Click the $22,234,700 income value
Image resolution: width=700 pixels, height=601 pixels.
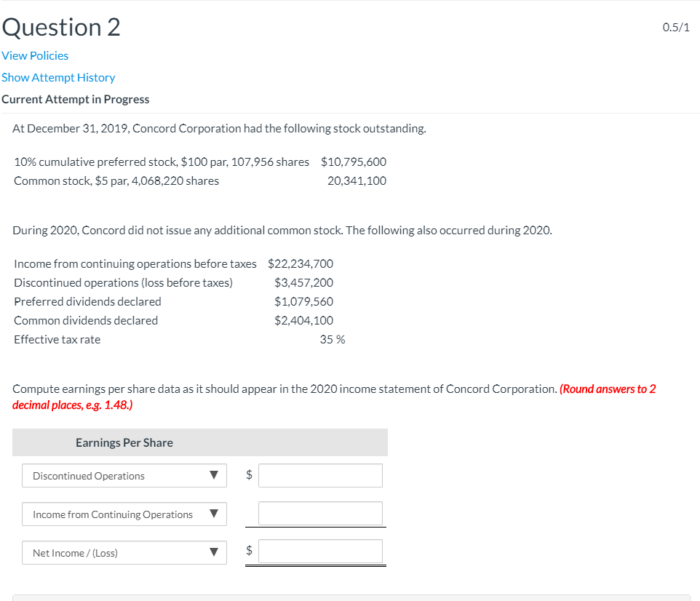pos(301,264)
